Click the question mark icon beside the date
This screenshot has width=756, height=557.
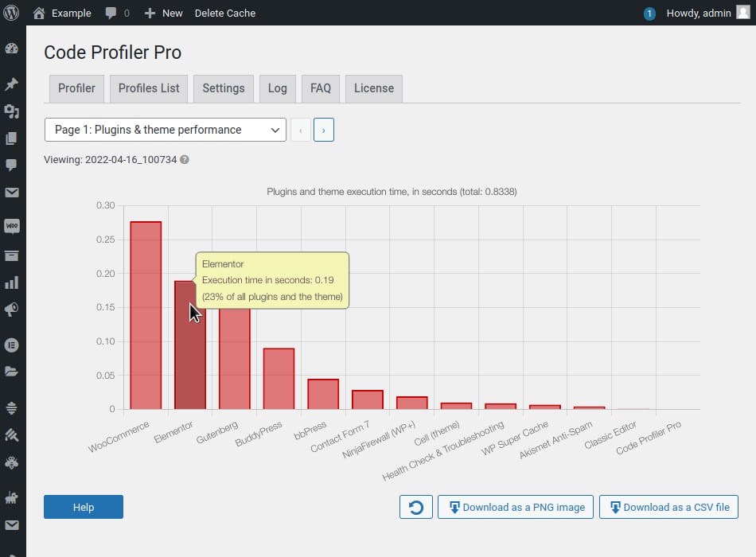[184, 158]
